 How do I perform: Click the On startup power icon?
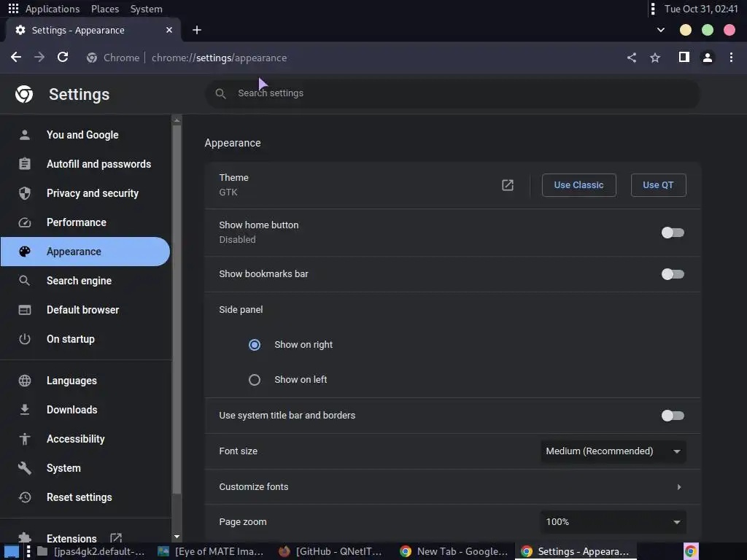24,339
